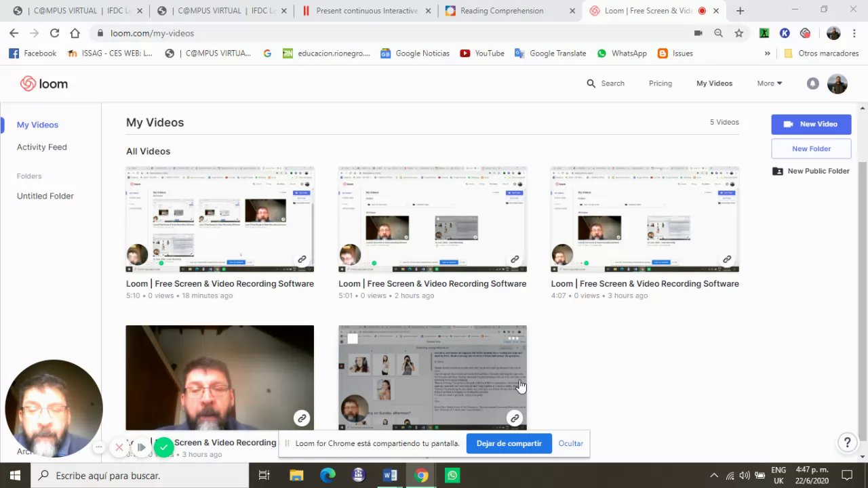Open WhatsApp from the taskbar

pyautogui.click(x=452, y=475)
